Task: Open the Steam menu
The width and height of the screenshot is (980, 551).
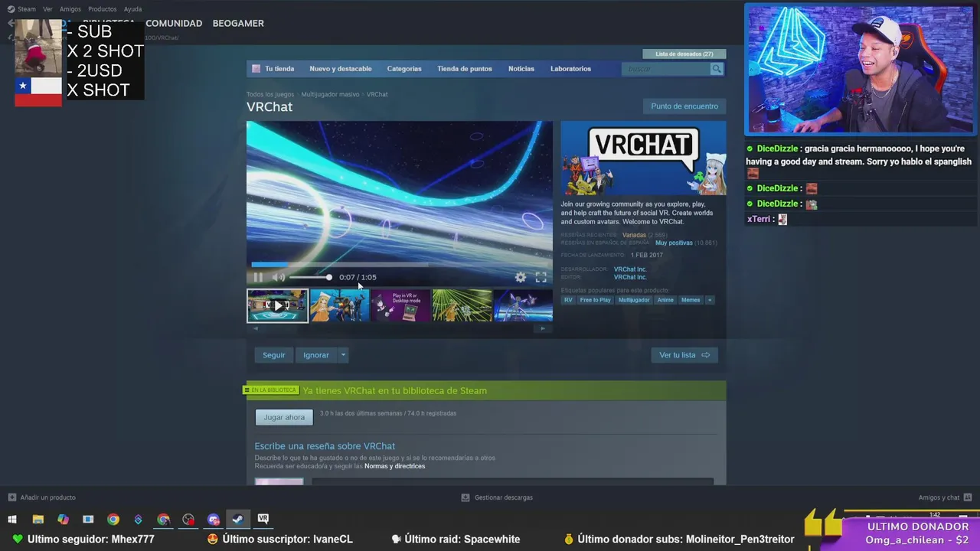Action: point(27,9)
